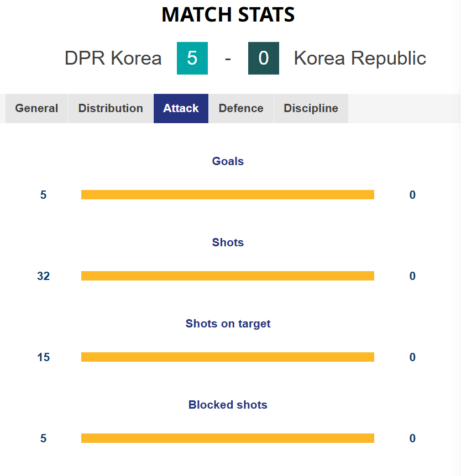The width and height of the screenshot is (461, 476).
Task: Click the Shots on target label
Action: click(228, 324)
